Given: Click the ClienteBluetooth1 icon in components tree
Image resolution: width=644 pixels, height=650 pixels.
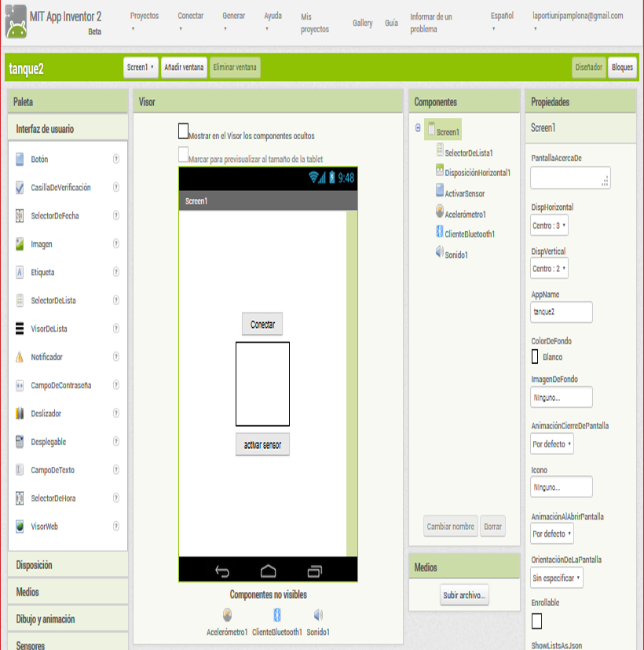Looking at the screenshot, I should [x=440, y=232].
